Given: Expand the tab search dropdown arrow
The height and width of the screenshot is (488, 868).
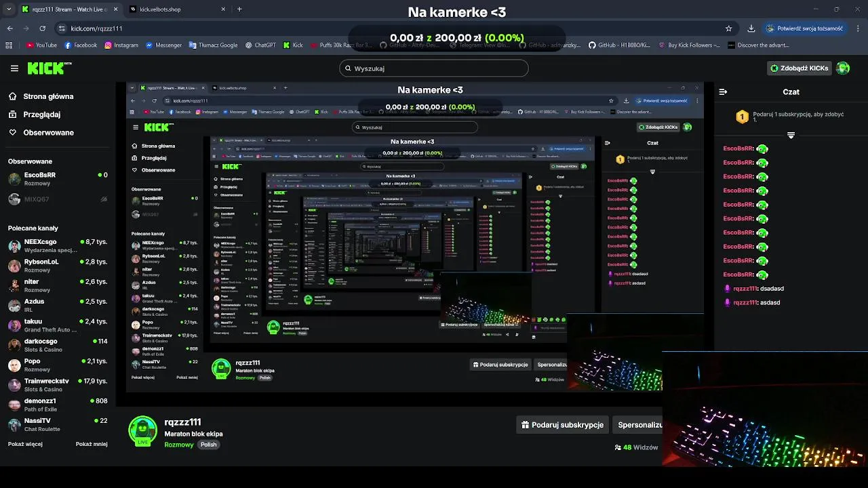Looking at the screenshot, I should pyautogui.click(x=9, y=9).
